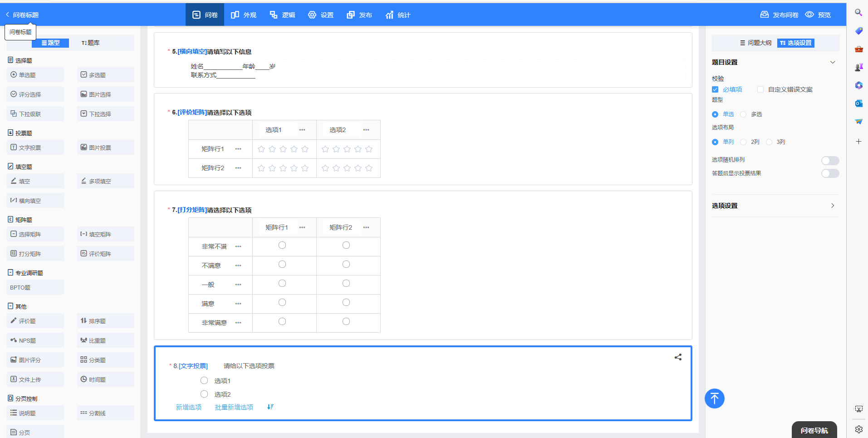The height and width of the screenshot is (438, 868).
Task: Select the 2列 layout radio
Action: tap(743, 142)
